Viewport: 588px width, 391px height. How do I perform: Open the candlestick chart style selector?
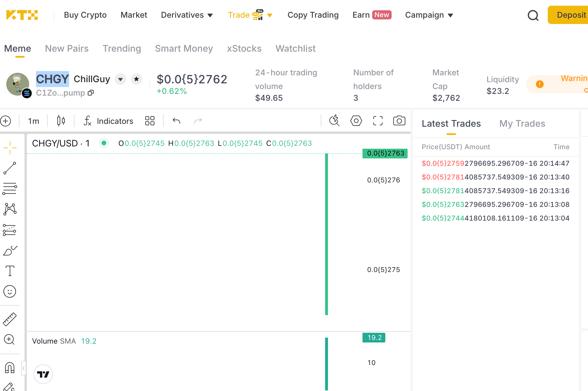pos(61,121)
